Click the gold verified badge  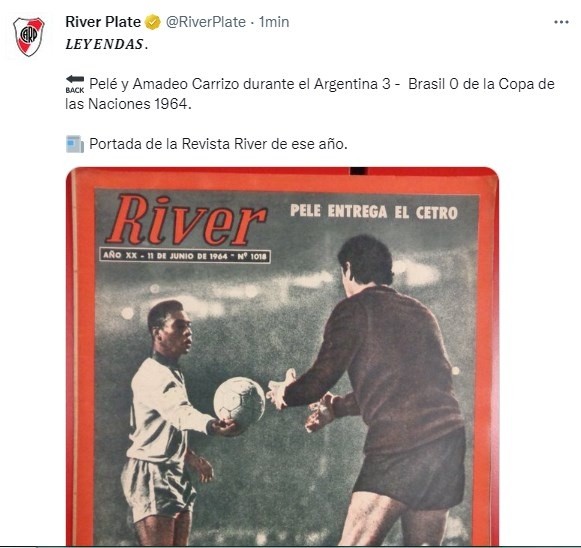point(152,22)
